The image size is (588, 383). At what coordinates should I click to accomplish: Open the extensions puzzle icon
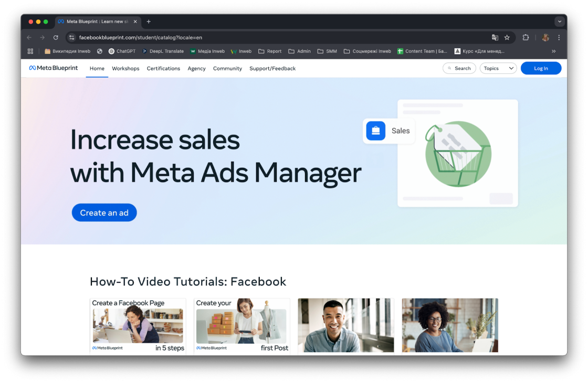coord(526,37)
